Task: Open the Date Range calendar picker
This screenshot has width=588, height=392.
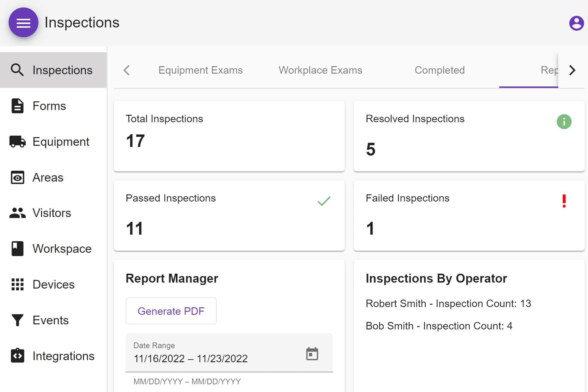Action: 312,354
